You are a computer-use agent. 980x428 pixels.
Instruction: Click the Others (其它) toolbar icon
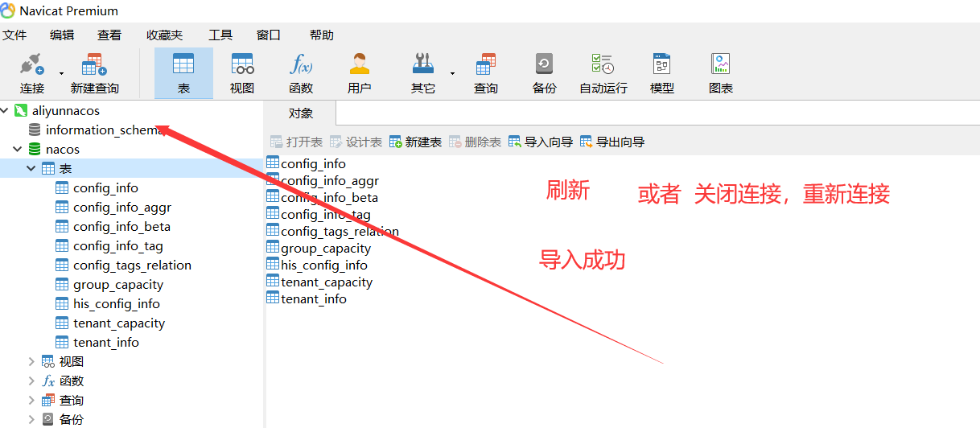click(423, 64)
